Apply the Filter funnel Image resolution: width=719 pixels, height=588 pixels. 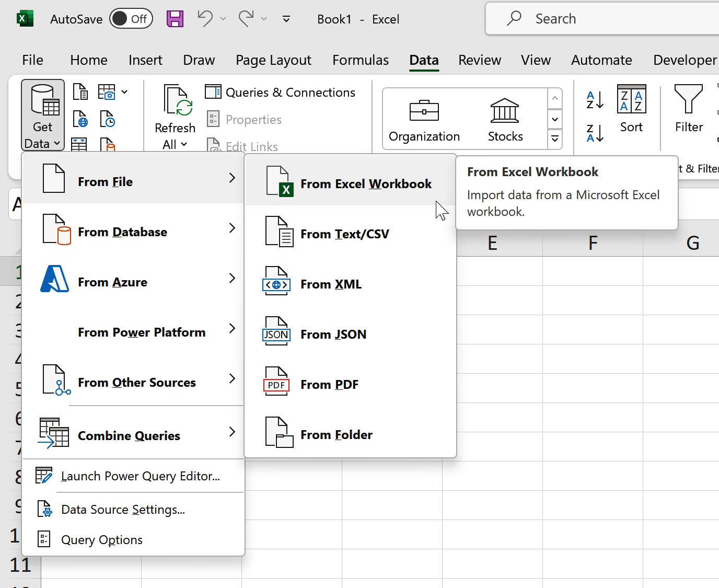[689, 109]
